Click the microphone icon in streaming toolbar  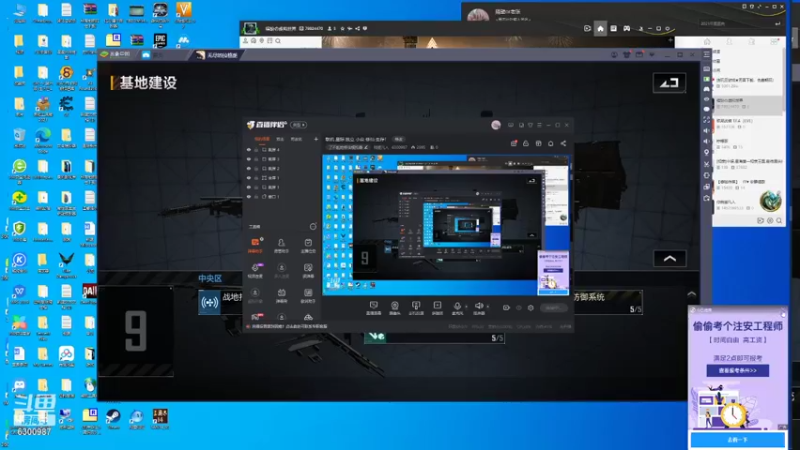(x=457, y=307)
